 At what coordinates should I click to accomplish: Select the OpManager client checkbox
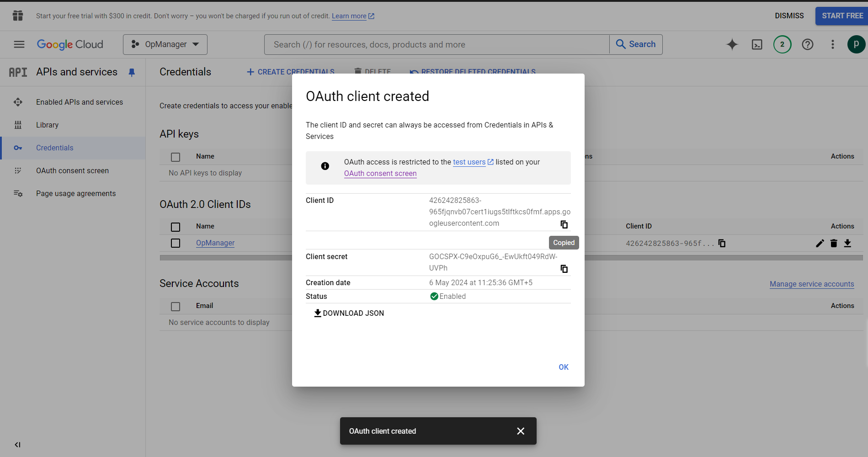[x=176, y=243]
